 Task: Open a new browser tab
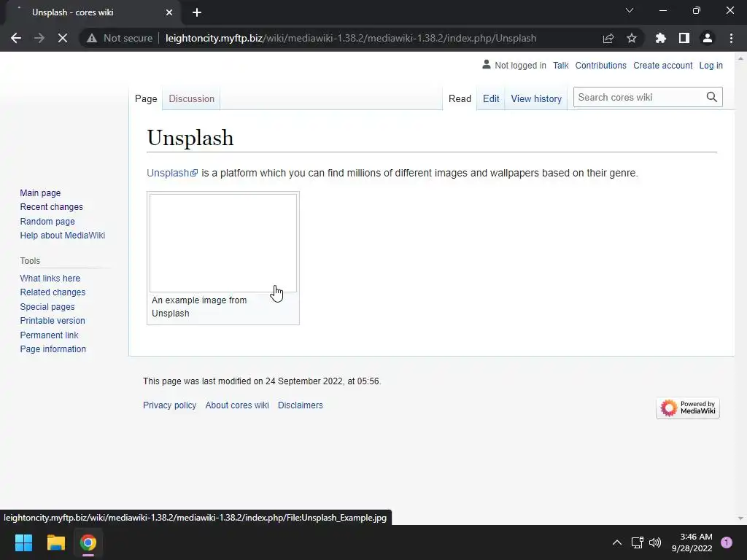point(197,12)
